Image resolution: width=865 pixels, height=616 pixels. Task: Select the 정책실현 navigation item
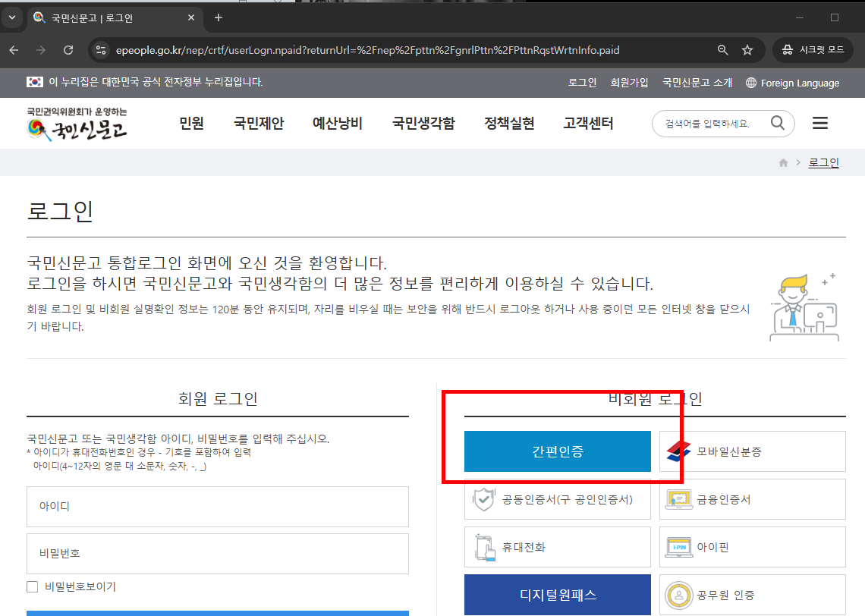tap(511, 123)
